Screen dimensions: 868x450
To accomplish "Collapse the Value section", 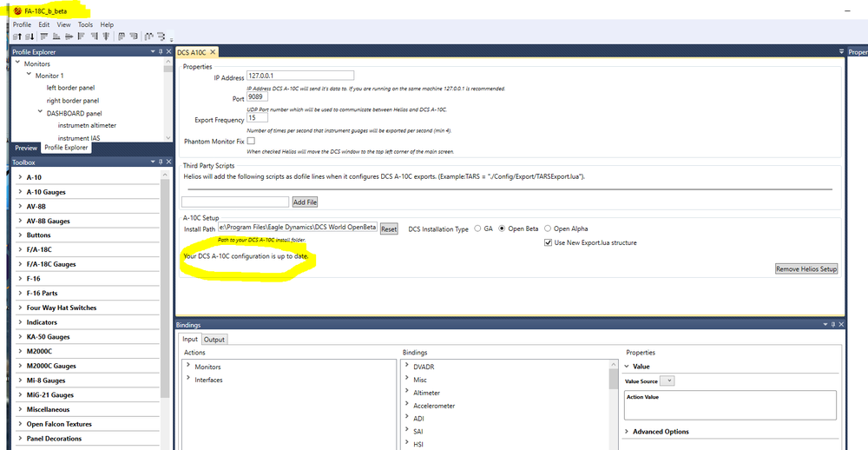I will [x=628, y=367].
